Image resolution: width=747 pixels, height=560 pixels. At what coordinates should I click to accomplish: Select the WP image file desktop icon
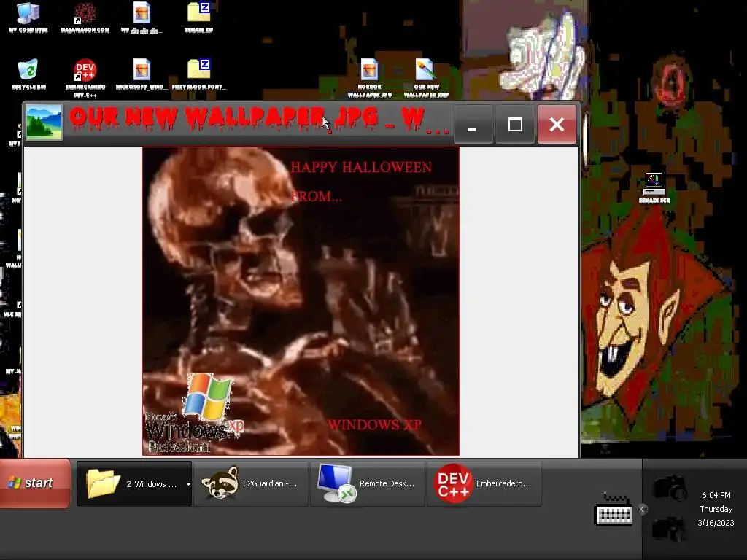tap(142, 17)
